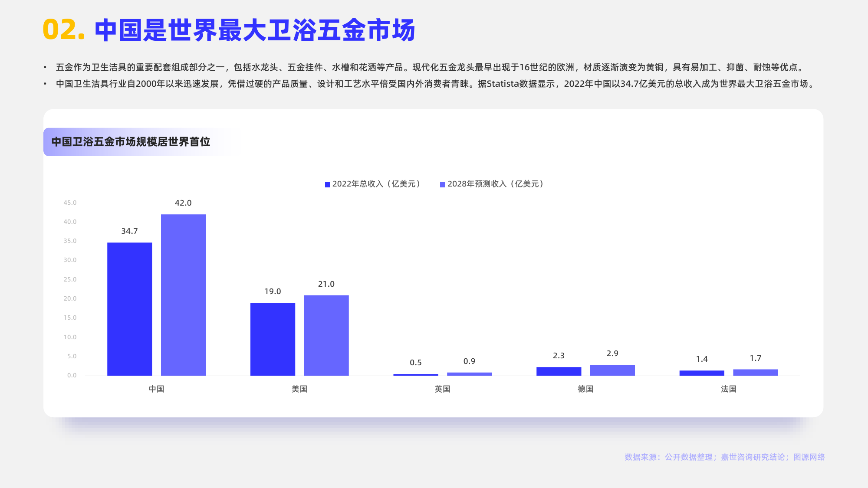
Task: Click the orange 02. section number
Action: [63, 30]
